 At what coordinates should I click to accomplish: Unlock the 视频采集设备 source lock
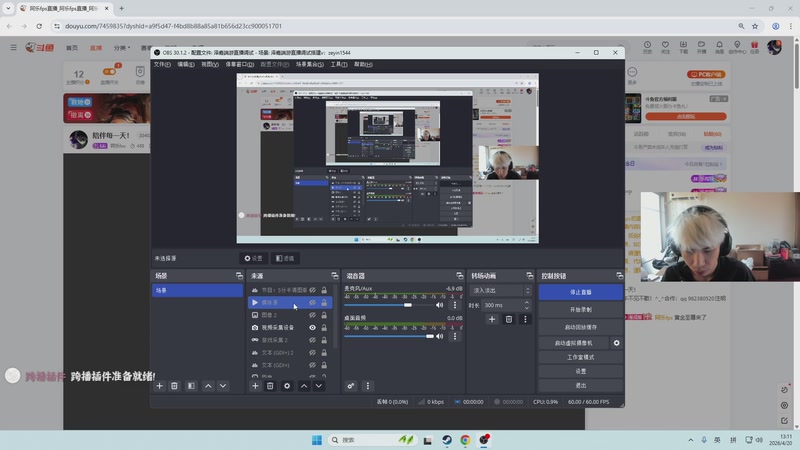click(x=324, y=328)
